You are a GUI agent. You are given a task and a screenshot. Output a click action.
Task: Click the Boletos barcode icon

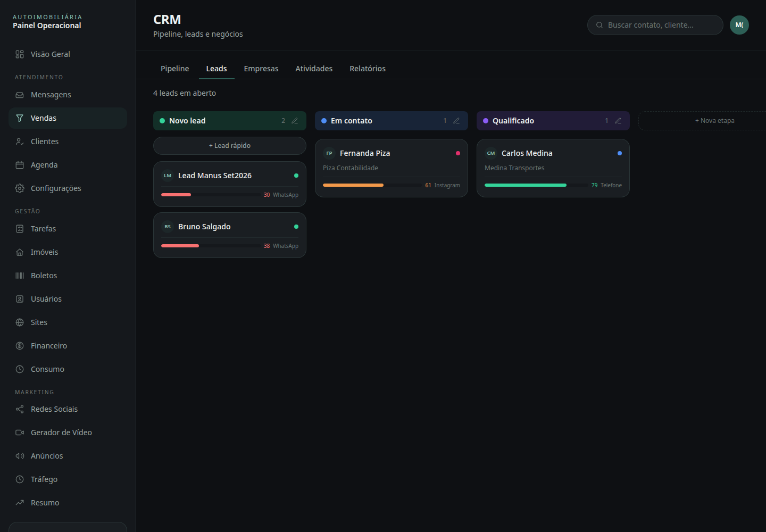pyautogui.click(x=20, y=276)
